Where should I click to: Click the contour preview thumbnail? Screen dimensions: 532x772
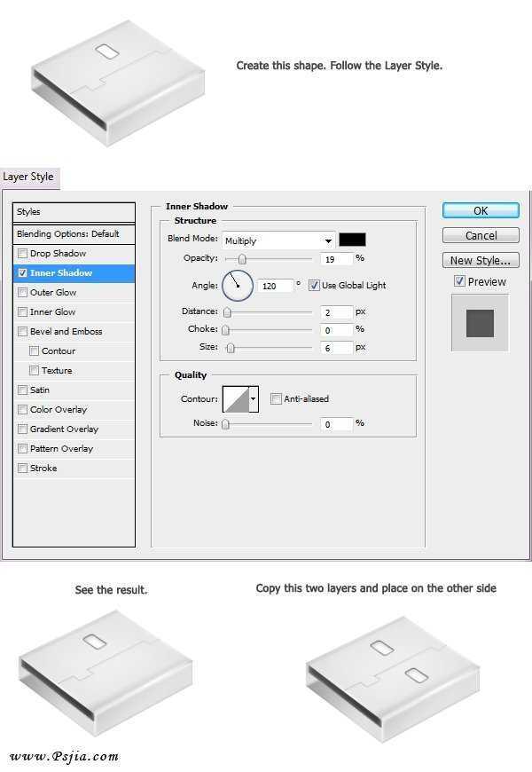[x=235, y=399]
